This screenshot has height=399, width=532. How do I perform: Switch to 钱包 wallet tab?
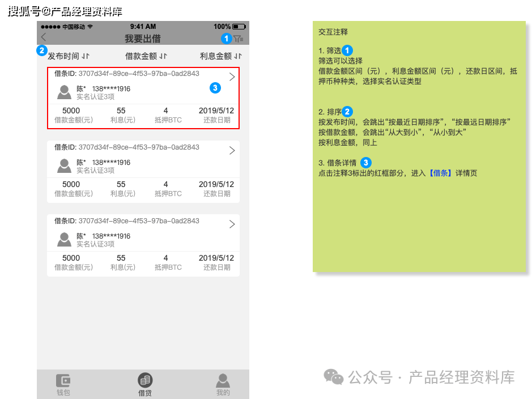click(63, 385)
